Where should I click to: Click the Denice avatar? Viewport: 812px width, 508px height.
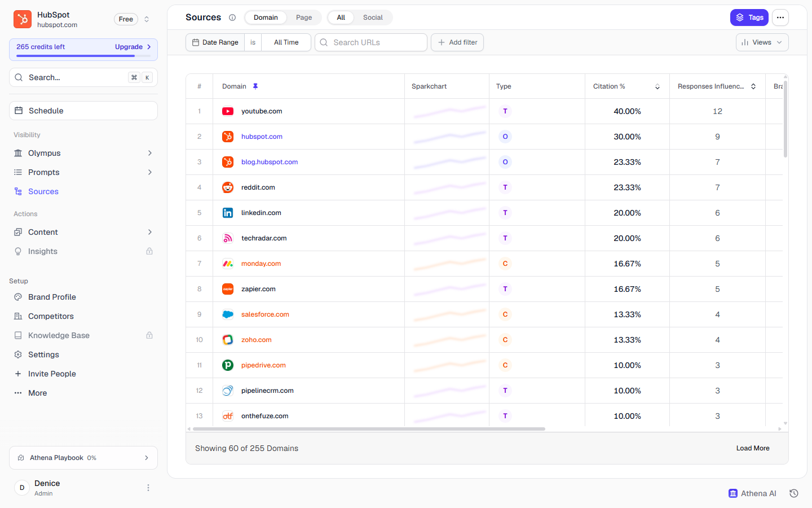[22, 488]
